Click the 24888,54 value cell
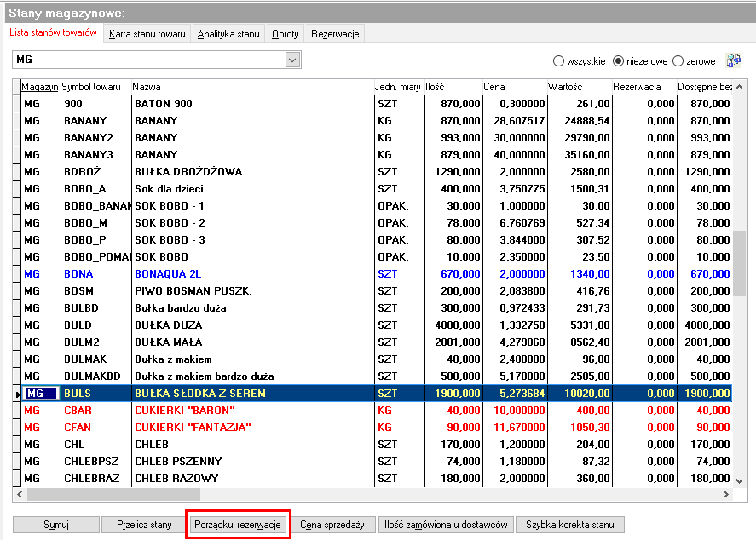The height and width of the screenshot is (540, 756). [x=580, y=120]
